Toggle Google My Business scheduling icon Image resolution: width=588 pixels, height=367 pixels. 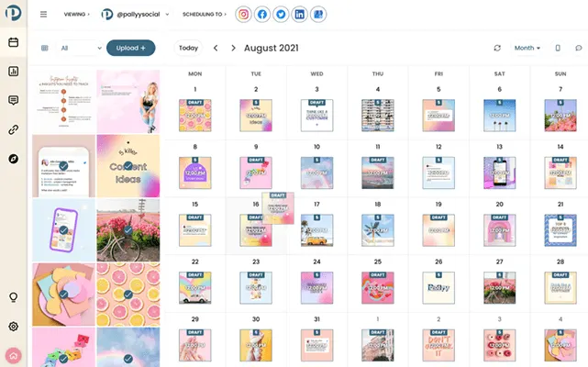(318, 15)
